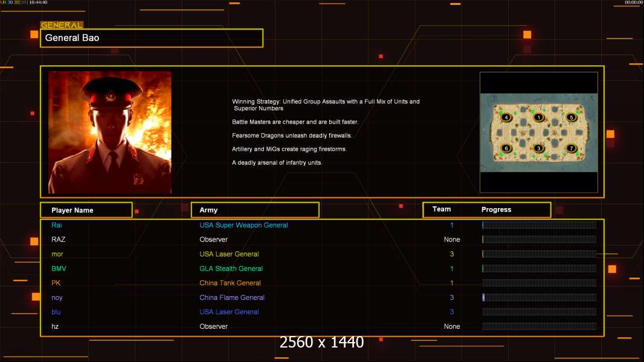Click China Tank General army entry
Image resolution: width=644 pixels, height=362 pixels.
point(230,283)
